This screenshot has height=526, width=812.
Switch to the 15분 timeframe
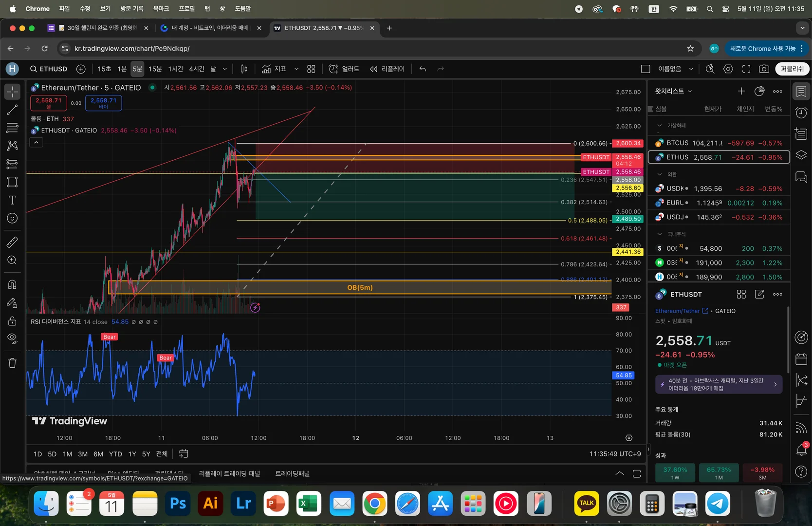(155, 69)
